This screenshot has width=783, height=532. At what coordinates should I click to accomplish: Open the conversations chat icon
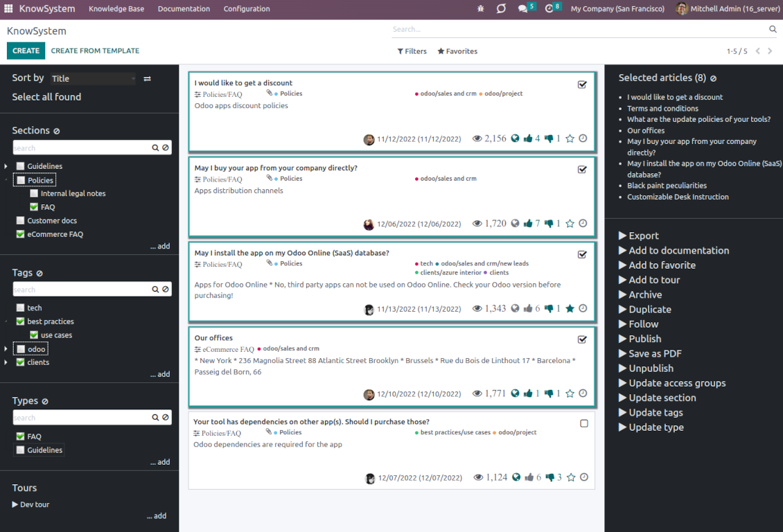[x=522, y=8]
